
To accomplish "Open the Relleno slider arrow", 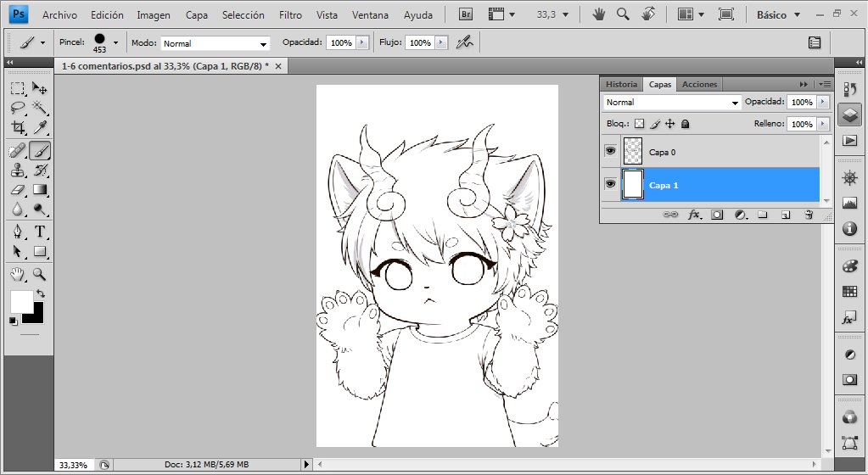I will (823, 124).
